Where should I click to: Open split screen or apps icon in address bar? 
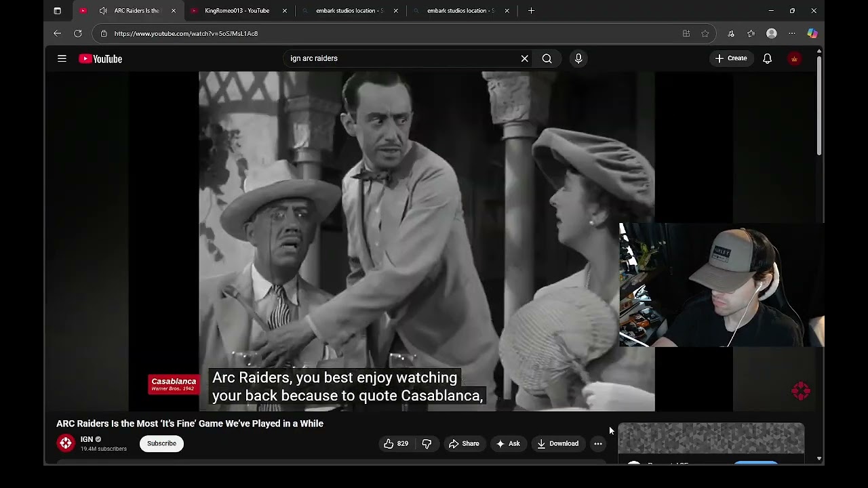686,33
